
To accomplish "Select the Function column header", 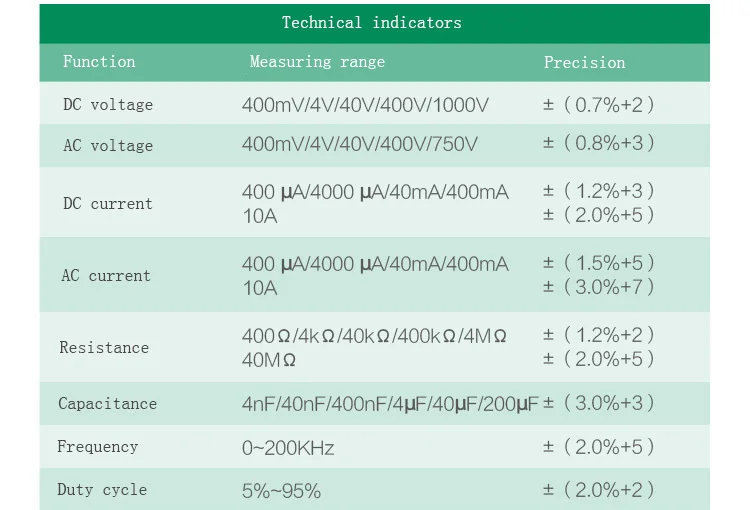I will click(x=99, y=62).
